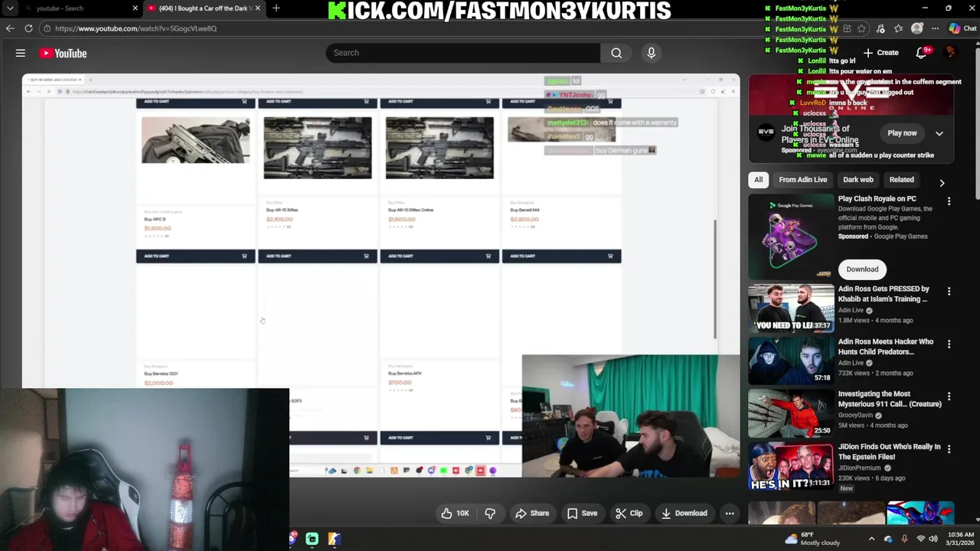Click 'Play now' on EVE Online ad
Image resolution: width=980 pixels, height=551 pixels.
pyautogui.click(x=902, y=133)
